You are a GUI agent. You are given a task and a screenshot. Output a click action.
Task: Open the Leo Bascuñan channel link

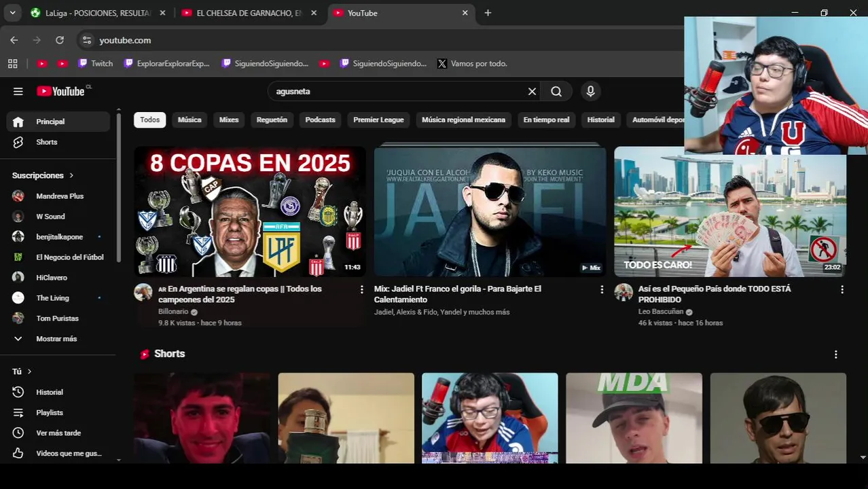(661, 312)
